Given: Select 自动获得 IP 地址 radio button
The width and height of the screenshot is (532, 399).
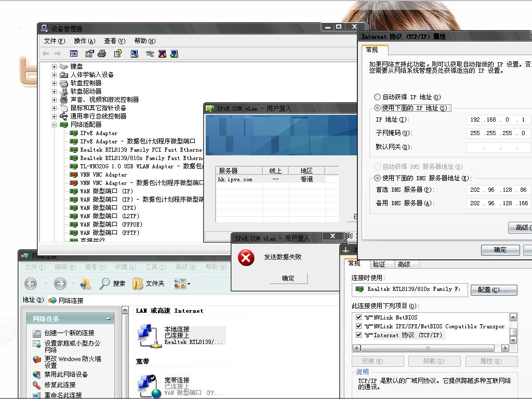Looking at the screenshot, I should click(378, 97).
